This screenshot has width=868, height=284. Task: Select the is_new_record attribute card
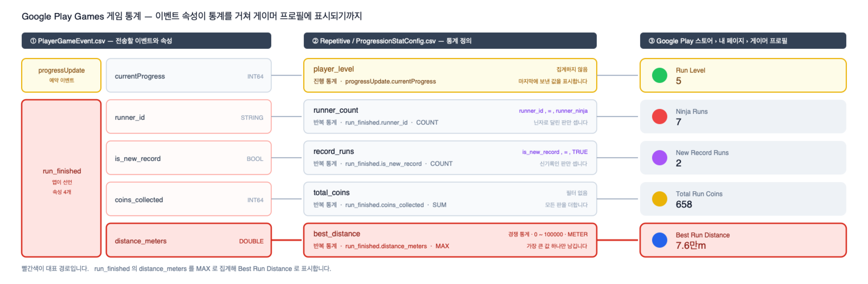(x=189, y=157)
